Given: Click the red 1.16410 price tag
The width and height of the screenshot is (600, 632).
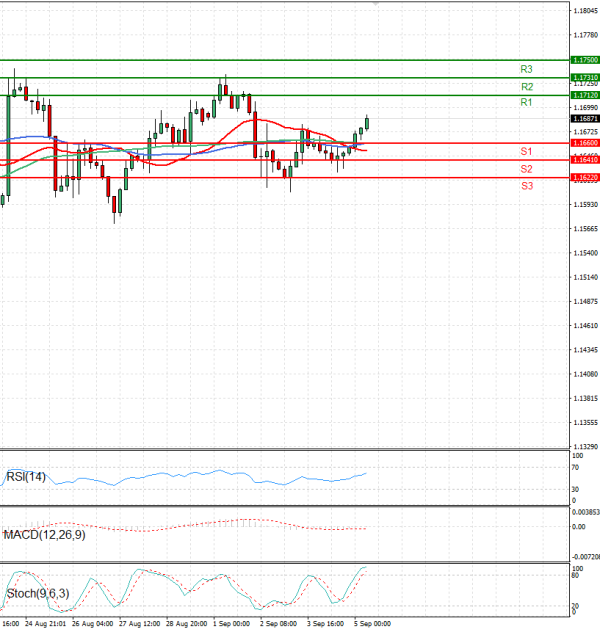Looking at the screenshot, I should point(585,160).
